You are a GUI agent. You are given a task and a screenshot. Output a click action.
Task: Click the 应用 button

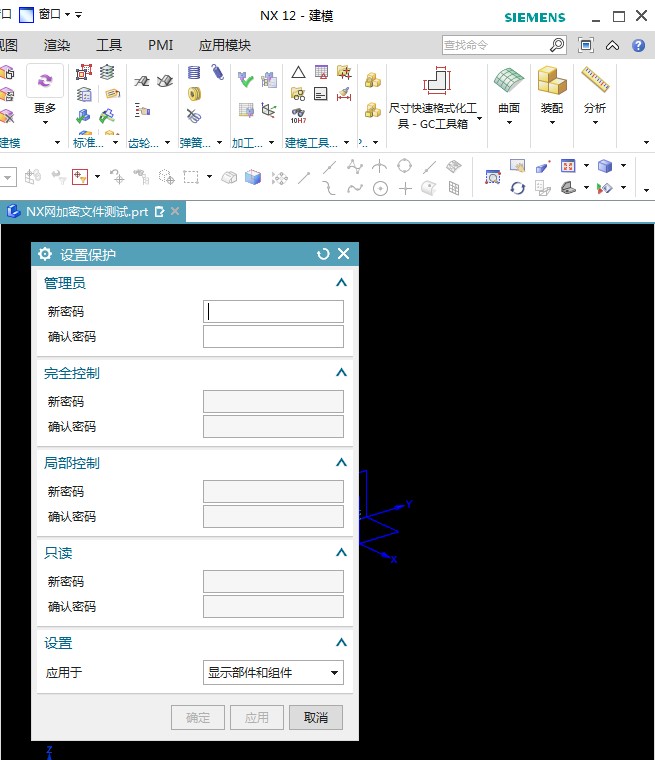(256, 717)
